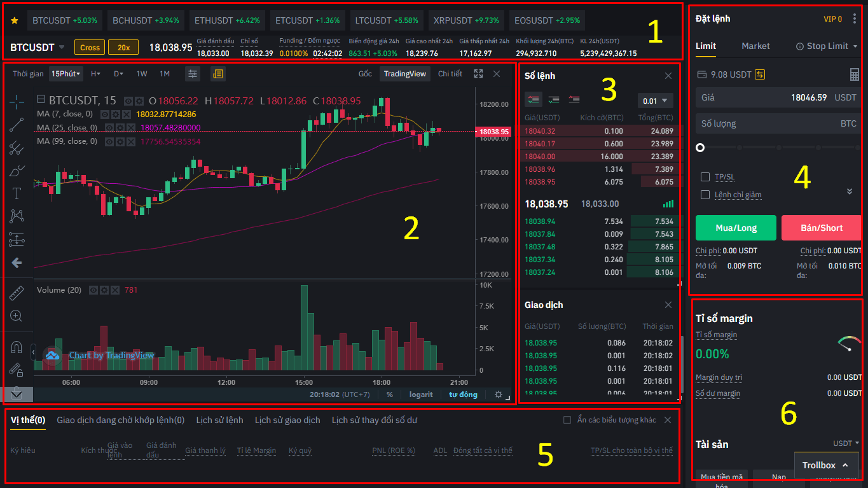Show order book asks-only view
This screenshot has height=488, width=868.
(574, 100)
